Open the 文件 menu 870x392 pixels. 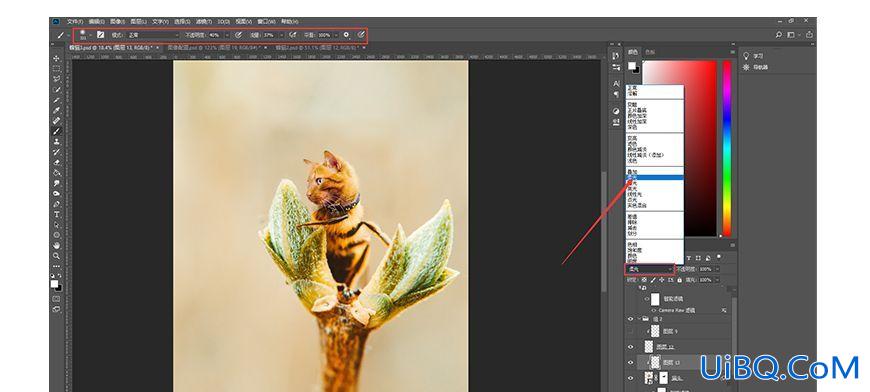[74, 22]
